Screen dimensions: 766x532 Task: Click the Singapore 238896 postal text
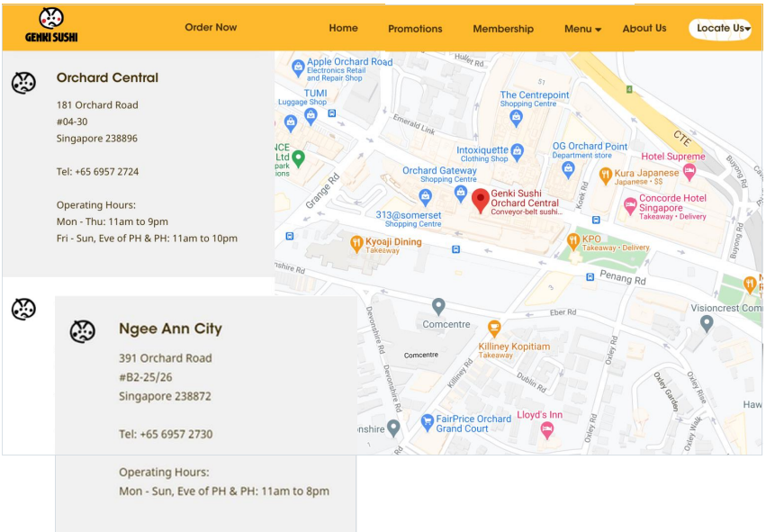[x=96, y=139]
